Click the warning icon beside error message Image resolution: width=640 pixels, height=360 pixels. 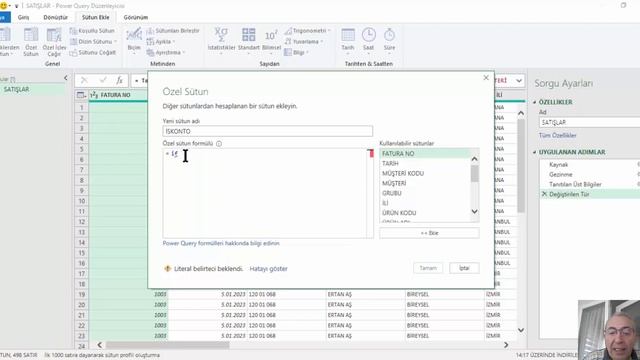[x=167, y=269]
